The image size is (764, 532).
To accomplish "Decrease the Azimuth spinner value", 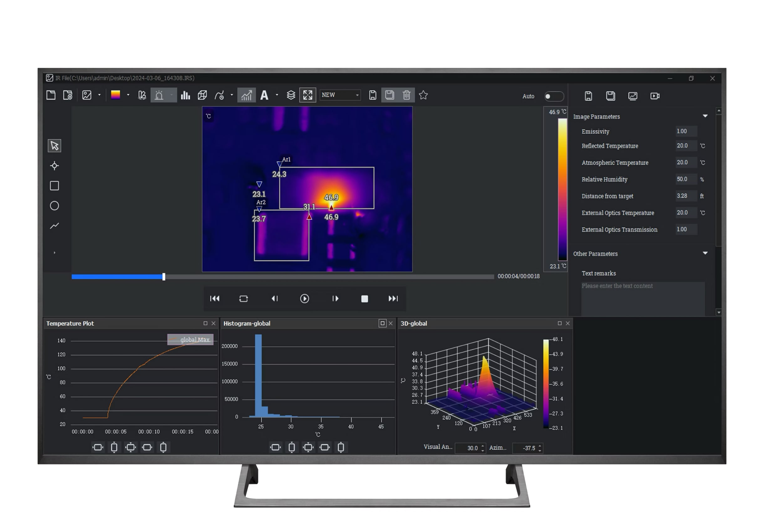I will [540, 451].
